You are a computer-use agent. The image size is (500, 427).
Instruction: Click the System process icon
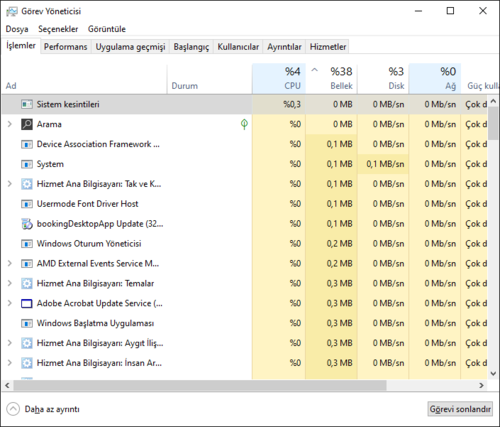27,164
